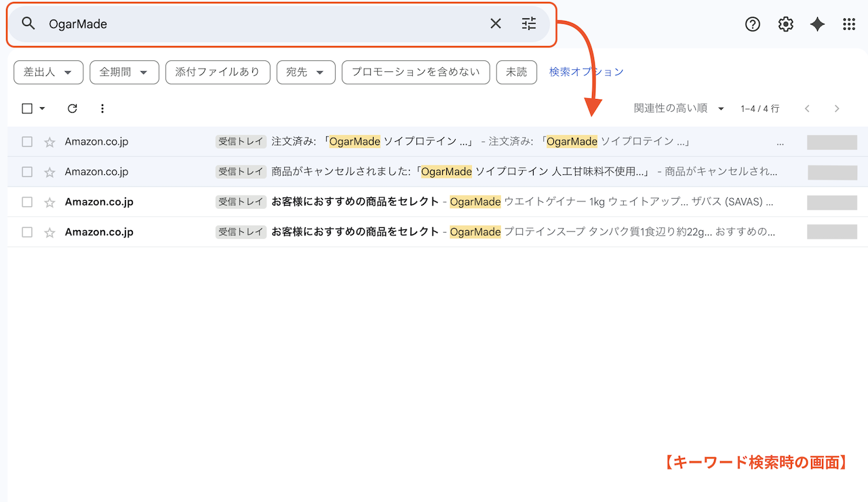This screenshot has height=502, width=868.
Task: Open the three-dot more actions menu
Action: pyautogui.click(x=102, y=109)
